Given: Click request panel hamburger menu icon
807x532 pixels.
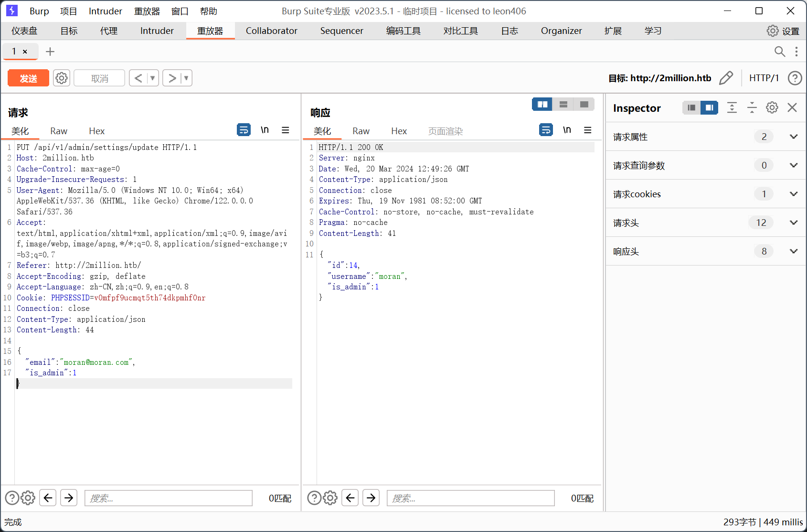Looking at the screenshot, I should coord(286,130).
